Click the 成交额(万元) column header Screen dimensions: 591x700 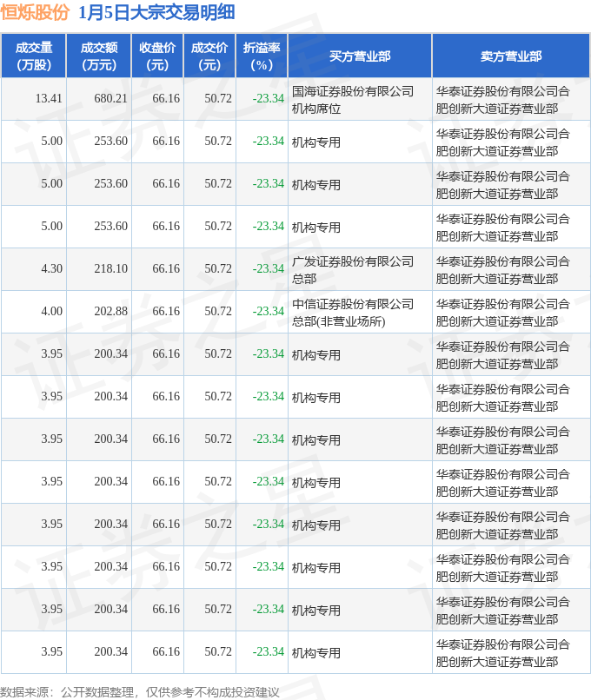[98, 56]
